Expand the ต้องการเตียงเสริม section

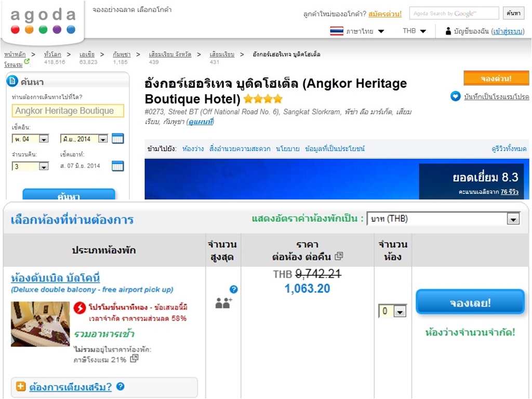[70, 387]
